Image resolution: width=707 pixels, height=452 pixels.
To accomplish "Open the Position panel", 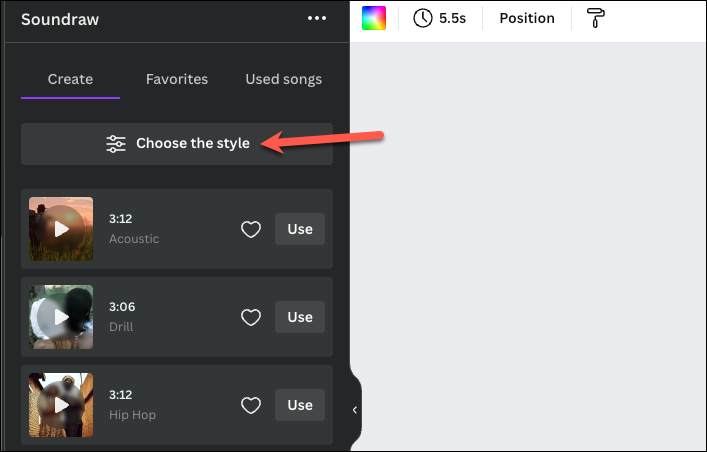I will pos(527,18).
